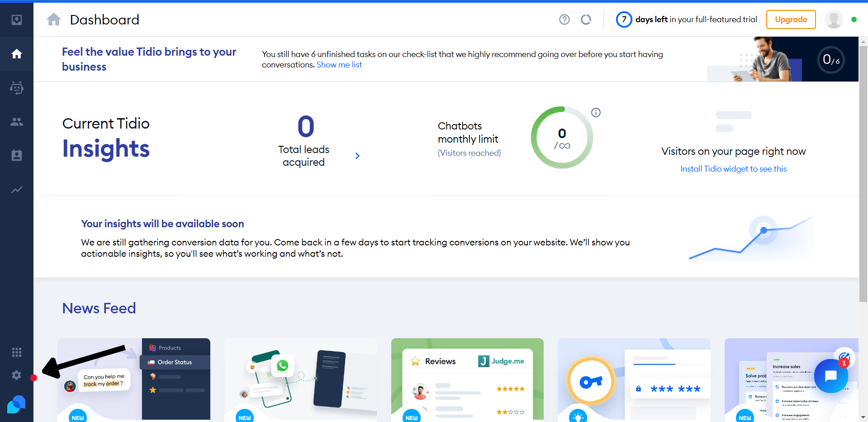Open the live chat widget bubble
868x422 pixels.
click(831, 376)
